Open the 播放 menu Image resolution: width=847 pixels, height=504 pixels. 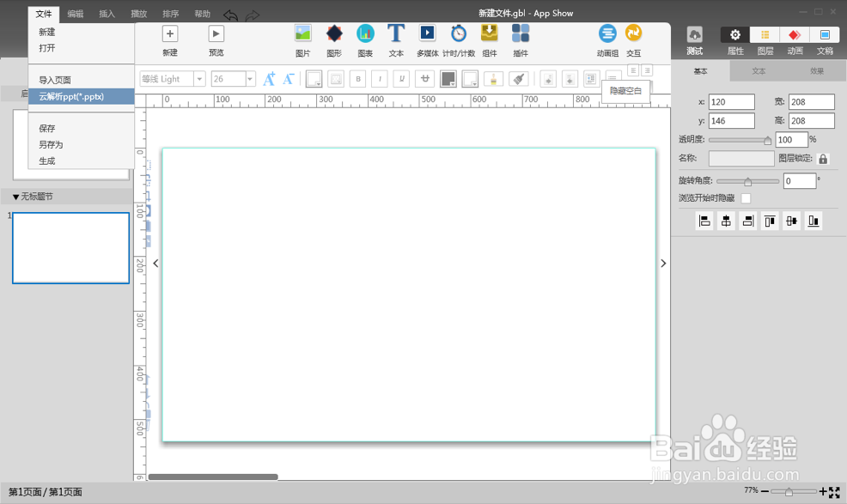139,14
